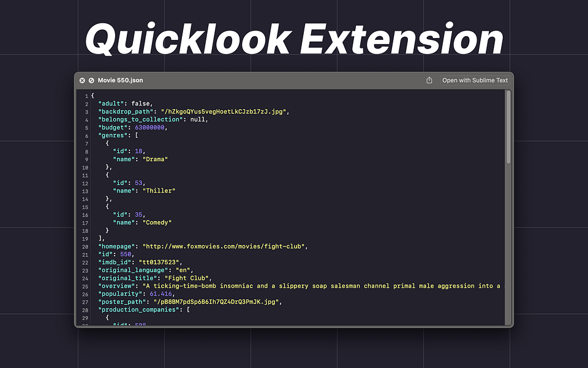Select the overview description text
The image size is (588, 368).
[276, 286]
